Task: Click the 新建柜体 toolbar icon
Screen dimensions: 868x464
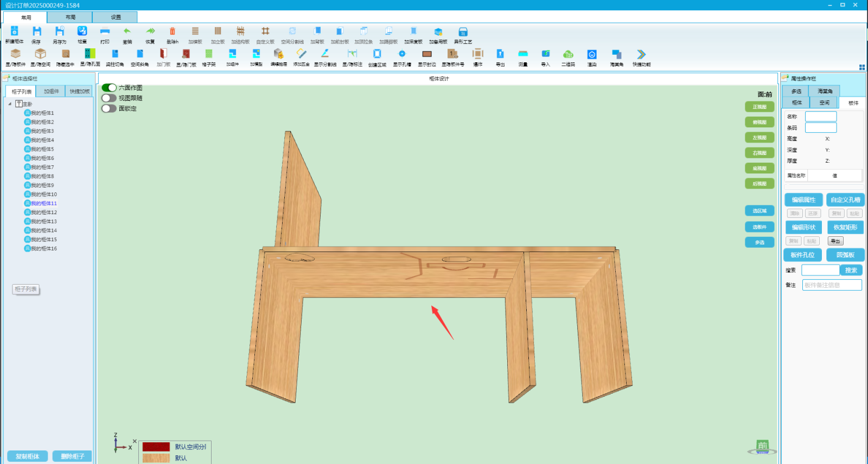Action: (15, 32)
